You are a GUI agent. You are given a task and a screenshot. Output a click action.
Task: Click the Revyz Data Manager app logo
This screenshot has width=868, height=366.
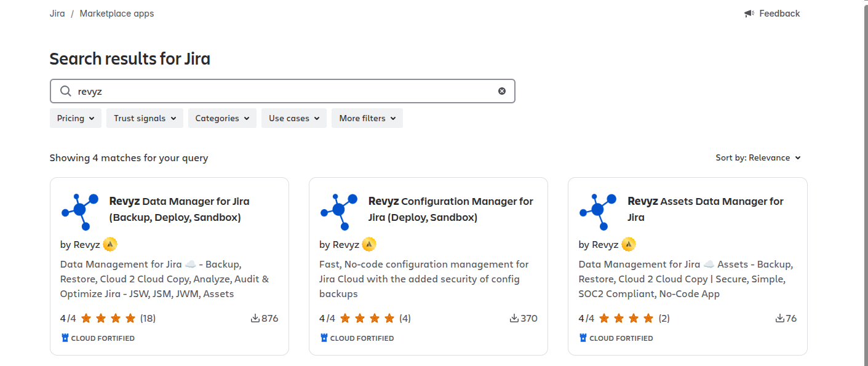click(x=80, y=211)
